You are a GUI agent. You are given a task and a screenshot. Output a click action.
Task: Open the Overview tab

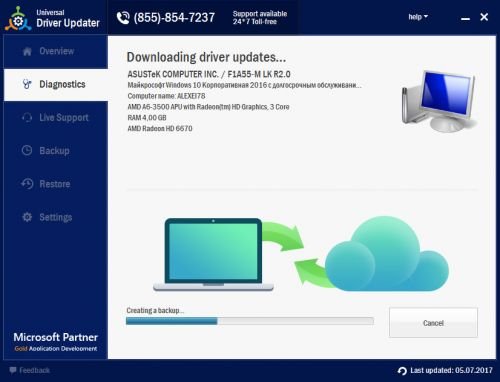(56, 51)
